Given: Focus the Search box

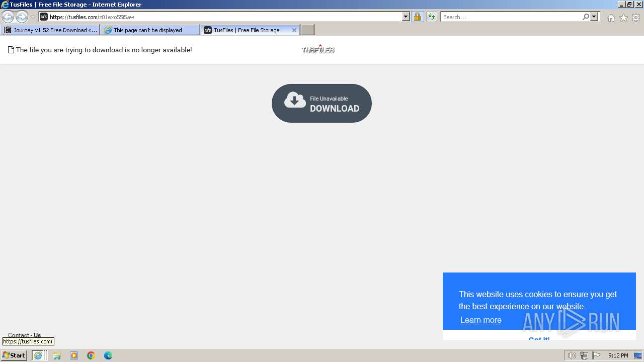Looking at the screenshot, I should [511, 17].
